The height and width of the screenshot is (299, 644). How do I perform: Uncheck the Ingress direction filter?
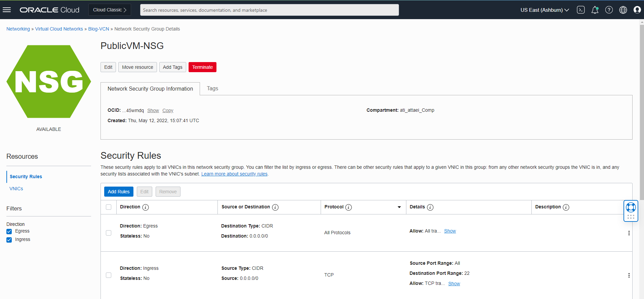point(9,240)
